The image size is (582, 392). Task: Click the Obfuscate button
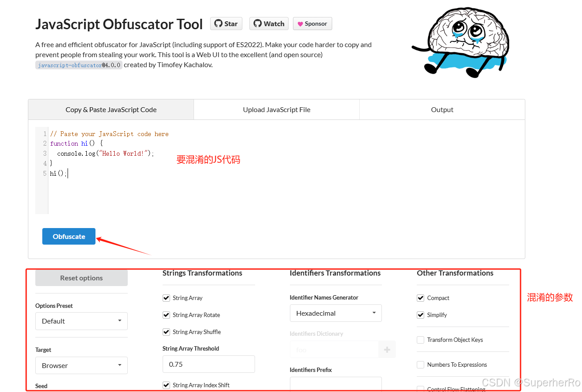coord(69,236)
